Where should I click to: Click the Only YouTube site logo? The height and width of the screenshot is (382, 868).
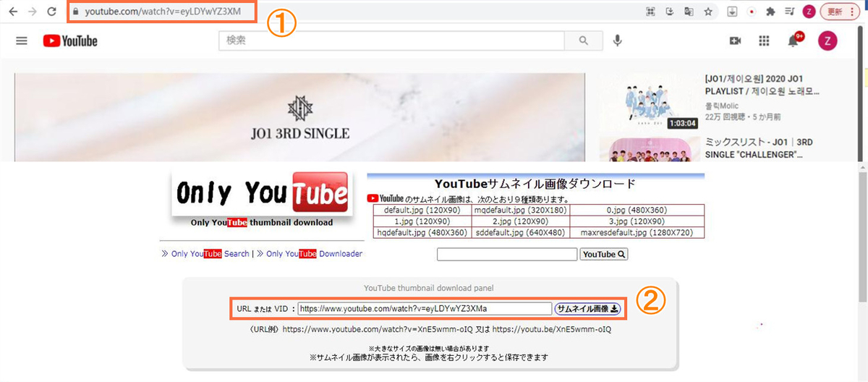coord(262,193)
